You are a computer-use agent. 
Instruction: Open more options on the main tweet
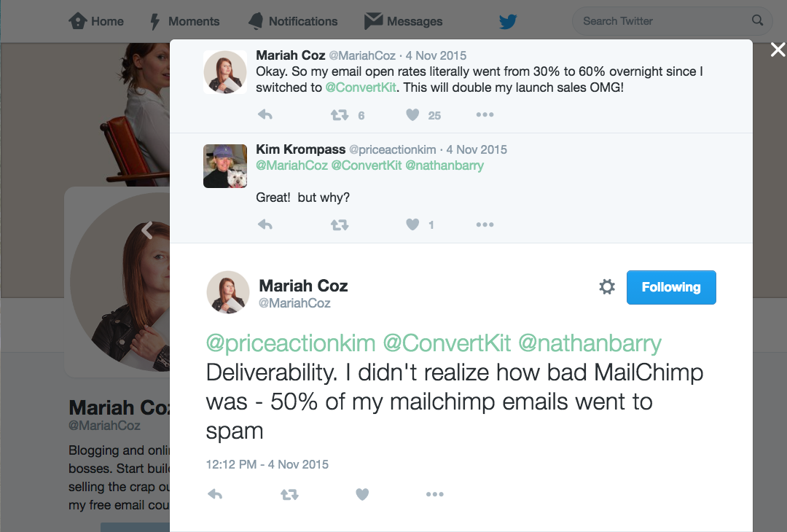[x=434, y=494]
